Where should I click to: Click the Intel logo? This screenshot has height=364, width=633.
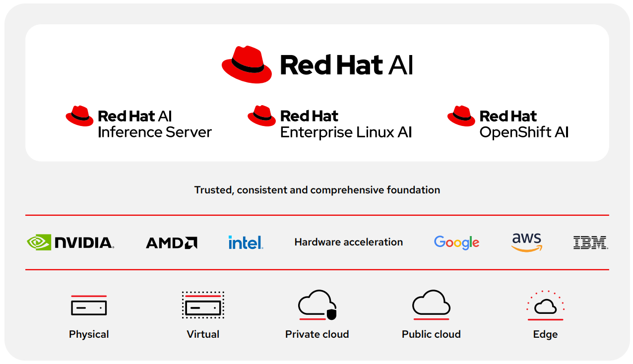pos(246,243)
